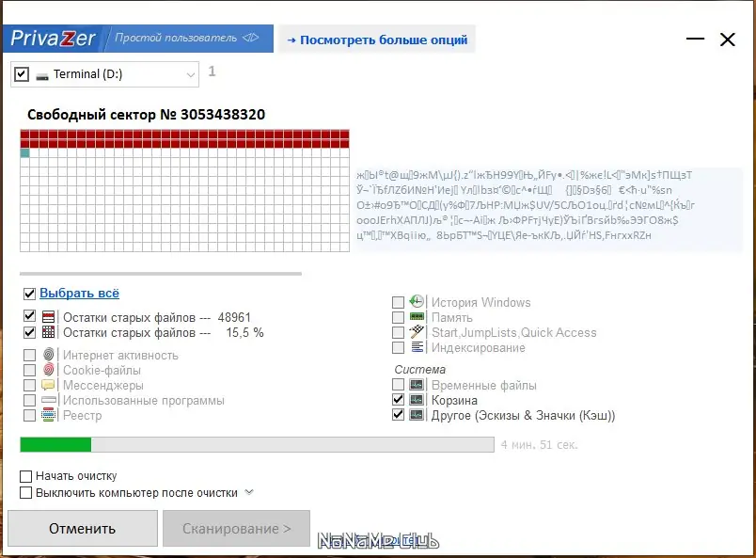Click the red fingerprint icon for Cookie-файлы

point(48,370)
